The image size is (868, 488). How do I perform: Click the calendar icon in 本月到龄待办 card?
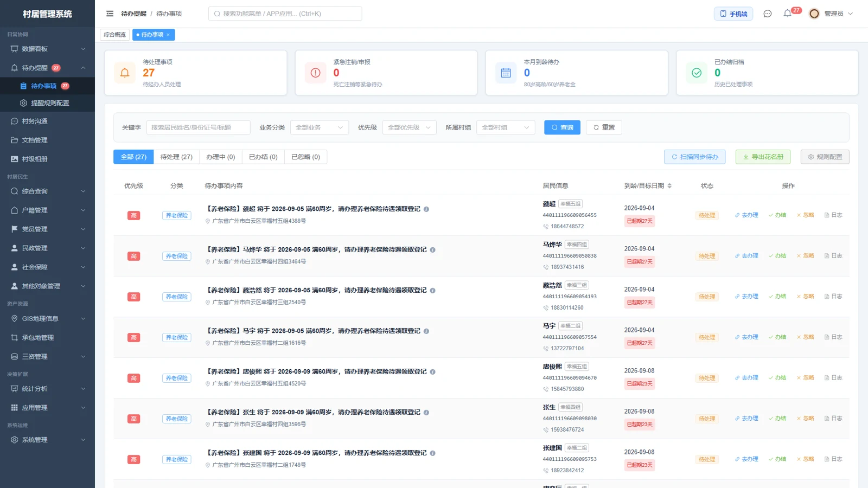click(506, 73)
